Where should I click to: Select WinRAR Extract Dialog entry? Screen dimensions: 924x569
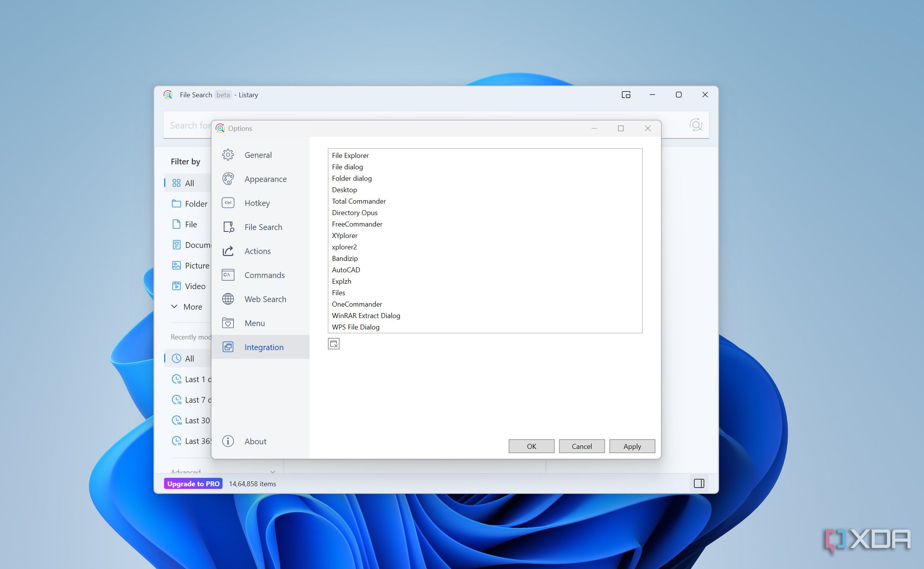pyautogui.click(x=485, y=315)
